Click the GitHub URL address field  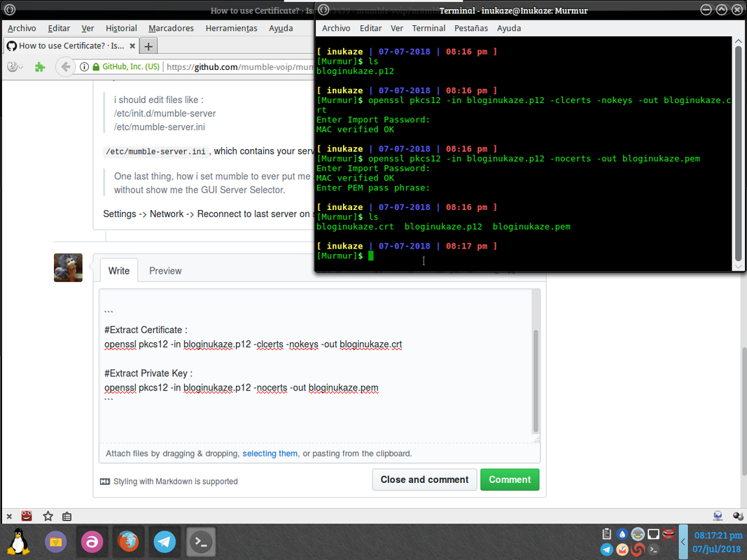pos(239,66)
